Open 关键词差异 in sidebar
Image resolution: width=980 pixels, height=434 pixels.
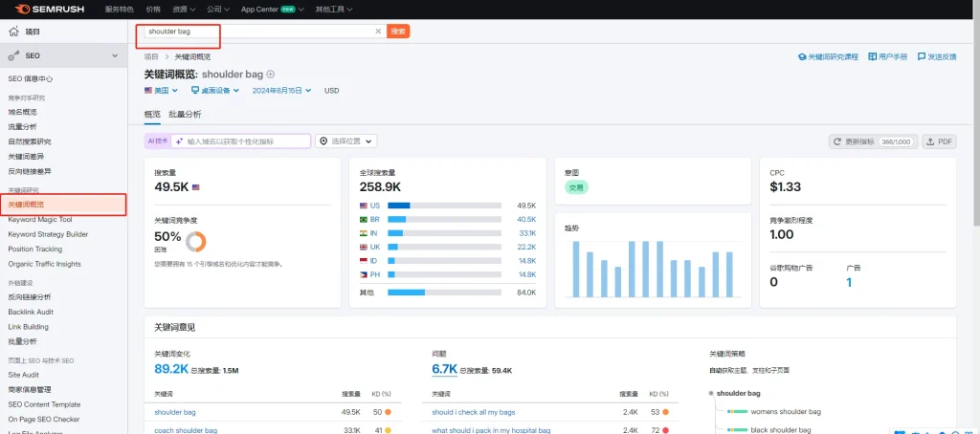26,157
